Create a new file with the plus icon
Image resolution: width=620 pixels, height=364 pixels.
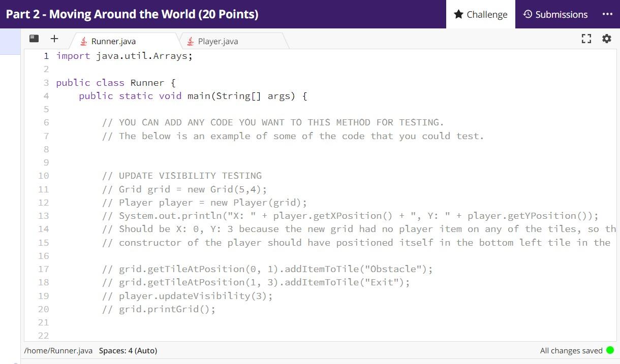pos(54,38)
